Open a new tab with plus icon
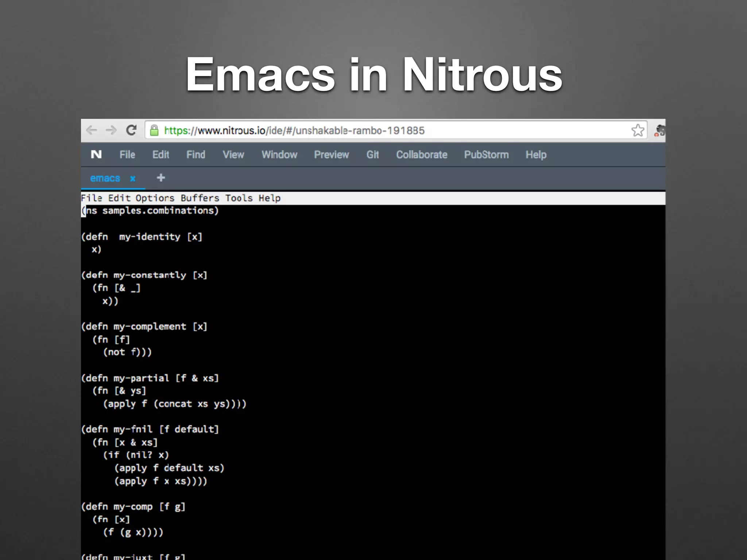Image resolution: width=747 pixels, height=560 pixels. 161,178
